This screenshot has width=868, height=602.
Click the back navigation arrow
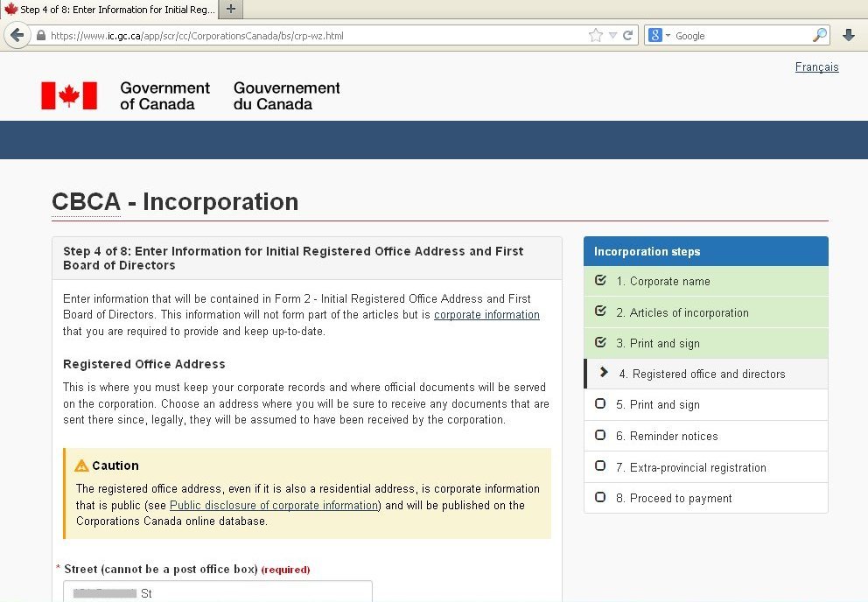click(18, 35)
